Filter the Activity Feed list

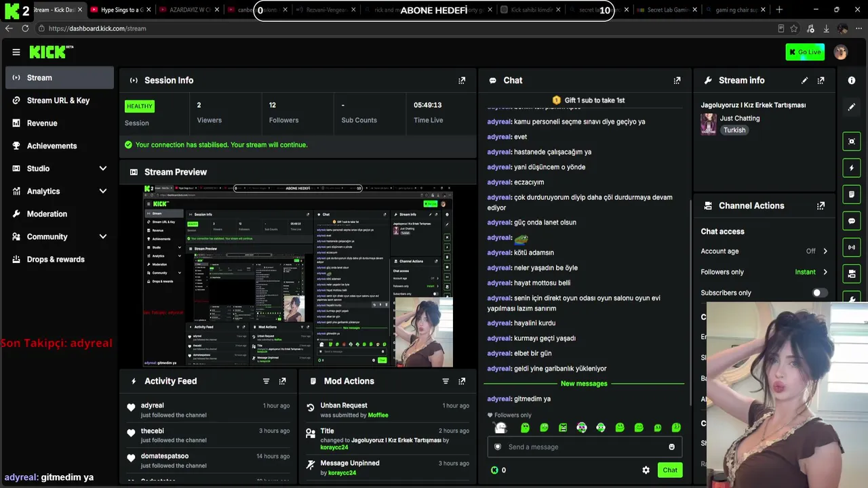266,381
